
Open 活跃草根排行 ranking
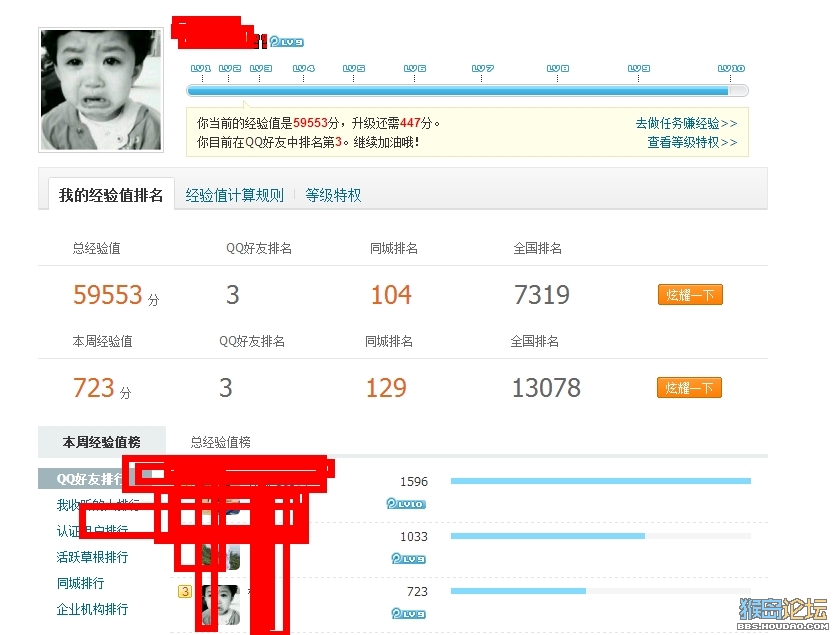(92, 557)
